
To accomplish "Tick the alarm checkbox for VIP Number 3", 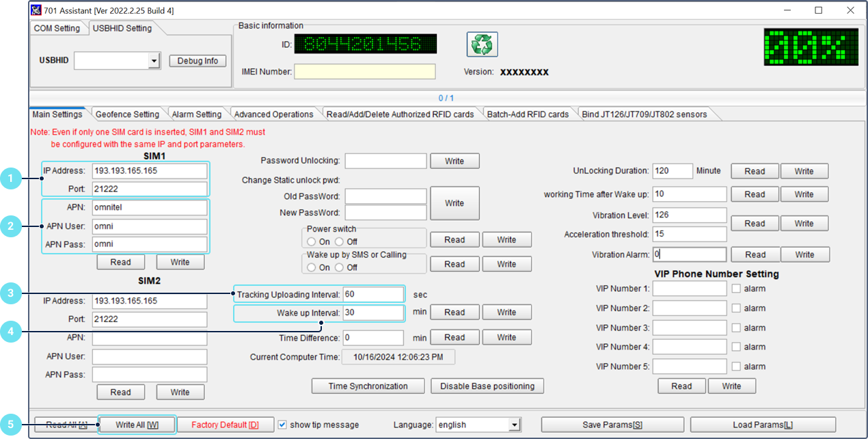I will pos(736,328).
